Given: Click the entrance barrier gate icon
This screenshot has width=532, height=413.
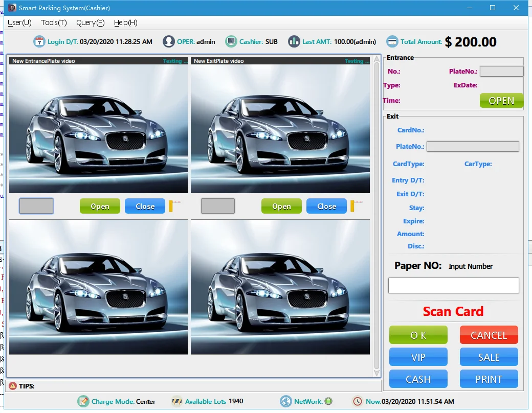Looking at the screenshot, I should tap(174, 205).
